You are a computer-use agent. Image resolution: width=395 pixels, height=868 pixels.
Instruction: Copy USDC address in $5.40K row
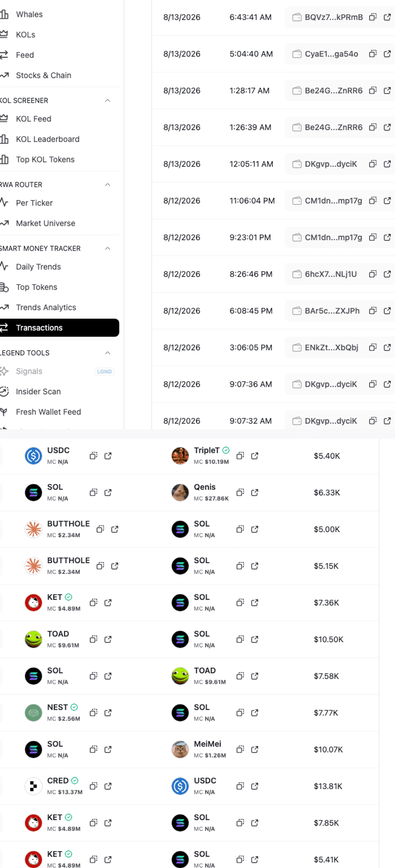93,456
